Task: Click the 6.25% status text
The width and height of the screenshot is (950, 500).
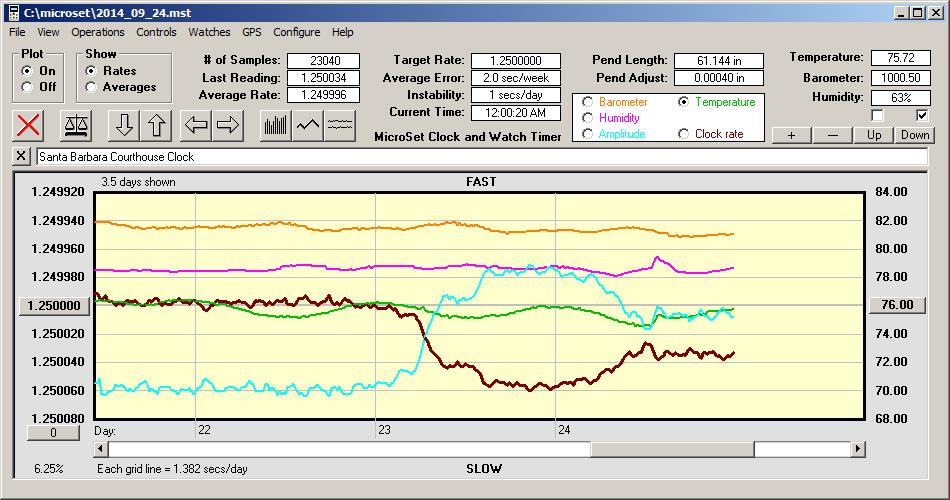Action: 48,468
